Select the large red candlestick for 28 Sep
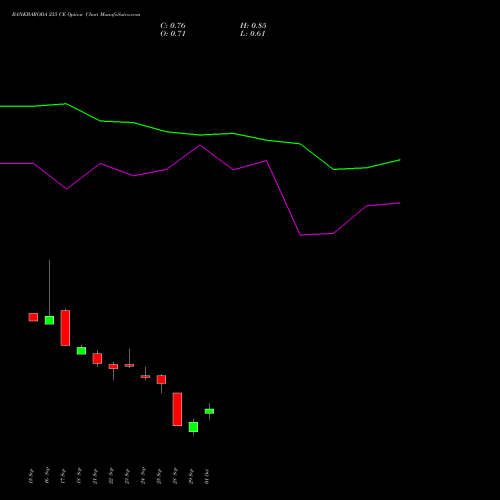Screen dimensions: 500x500 177,409
